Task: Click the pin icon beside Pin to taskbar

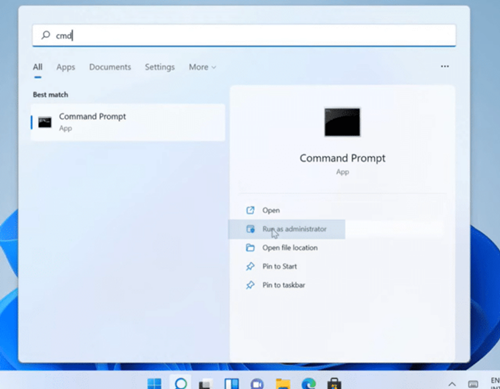Action: [x=250, y=285]
